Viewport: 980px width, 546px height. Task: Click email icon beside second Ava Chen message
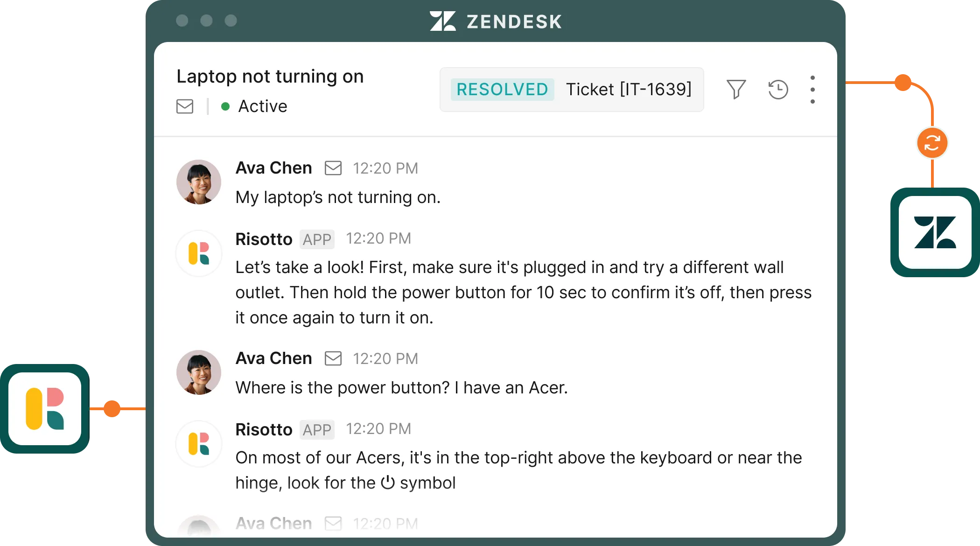point(333,358)
